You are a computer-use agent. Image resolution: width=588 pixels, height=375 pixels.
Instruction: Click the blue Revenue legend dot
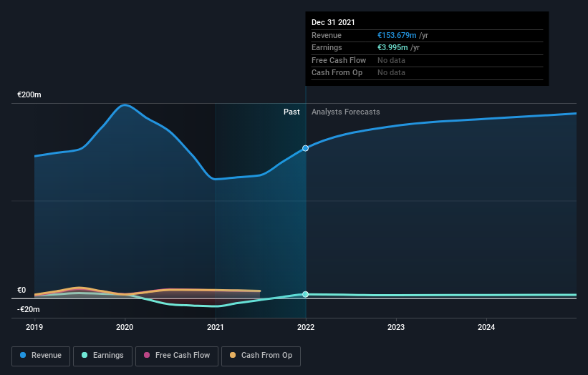pyautogui.click(x=23, y=355)
